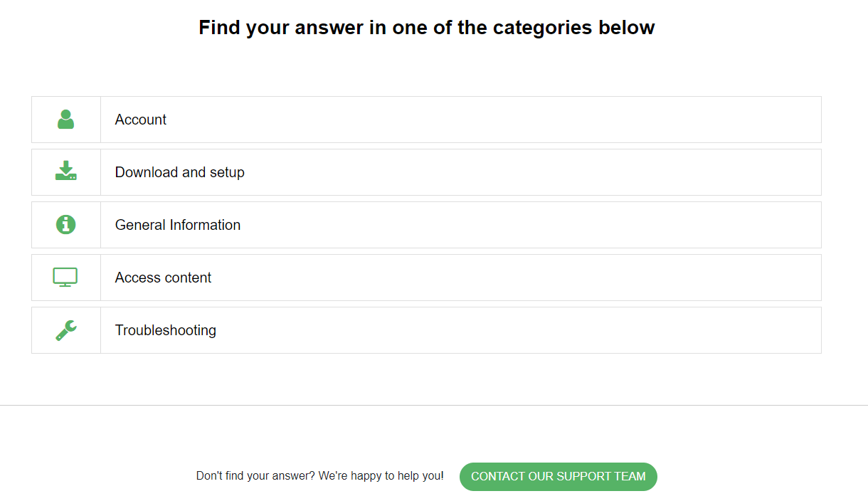Click the green info circle icon
The width and height of the screenshot is (868, 501).
tap(66, 225)
